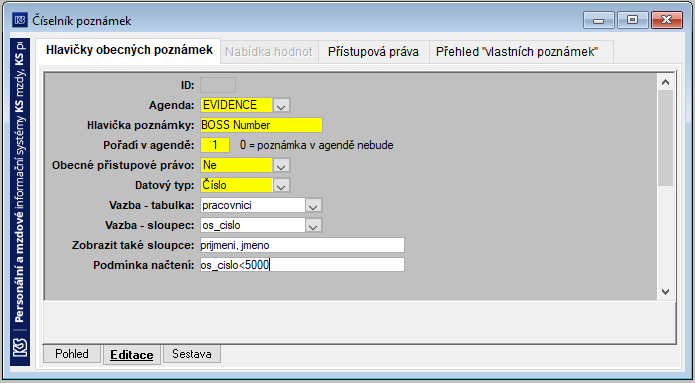Click the scrollbar down arrow

pos(665,291)
